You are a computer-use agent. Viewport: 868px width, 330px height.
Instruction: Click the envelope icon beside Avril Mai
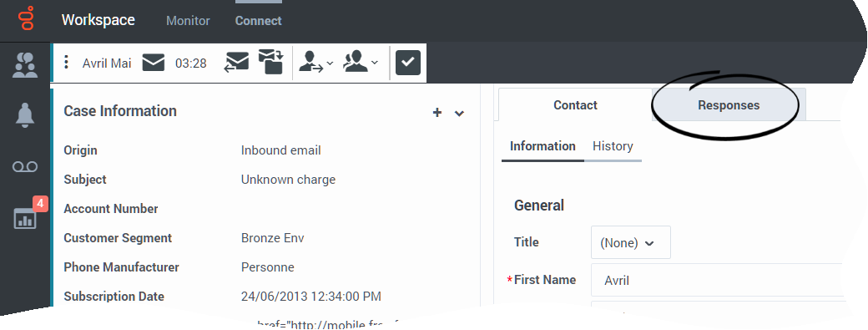tap(154, 63)
